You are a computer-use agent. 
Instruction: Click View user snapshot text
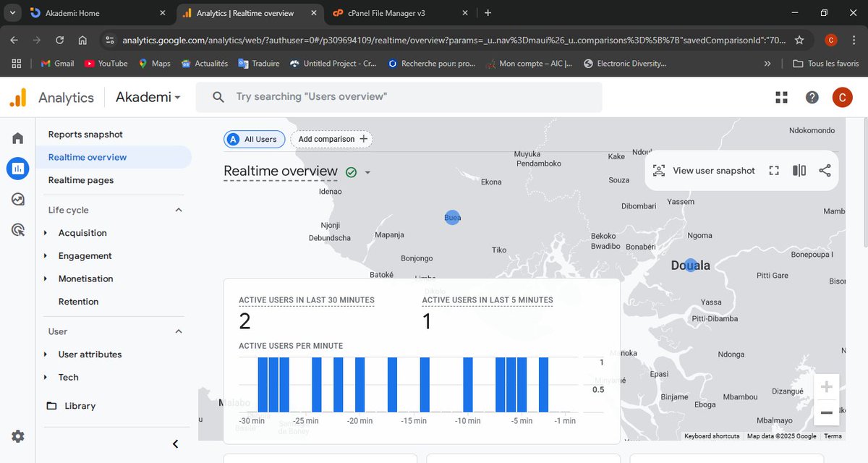tap(714, 171)
